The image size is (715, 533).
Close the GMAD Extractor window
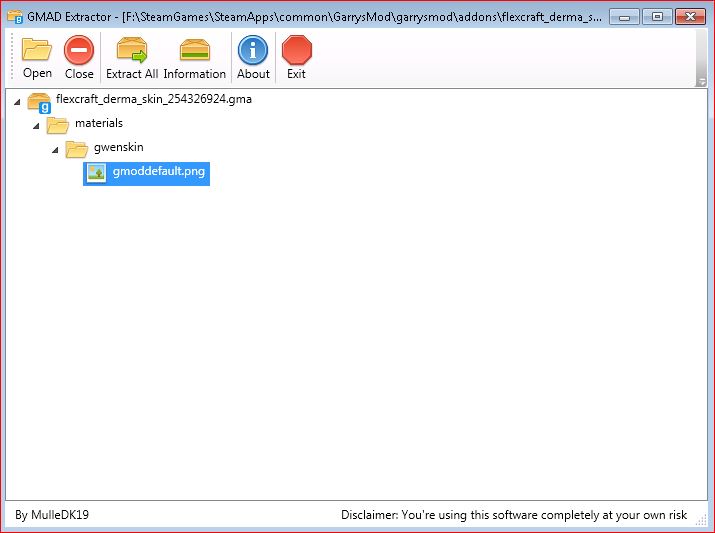690,17
